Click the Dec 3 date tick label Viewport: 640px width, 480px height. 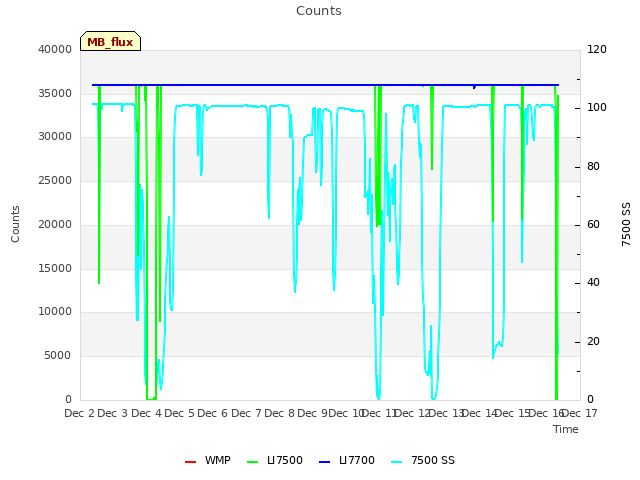pyautogui.click(x=113, y=413)
